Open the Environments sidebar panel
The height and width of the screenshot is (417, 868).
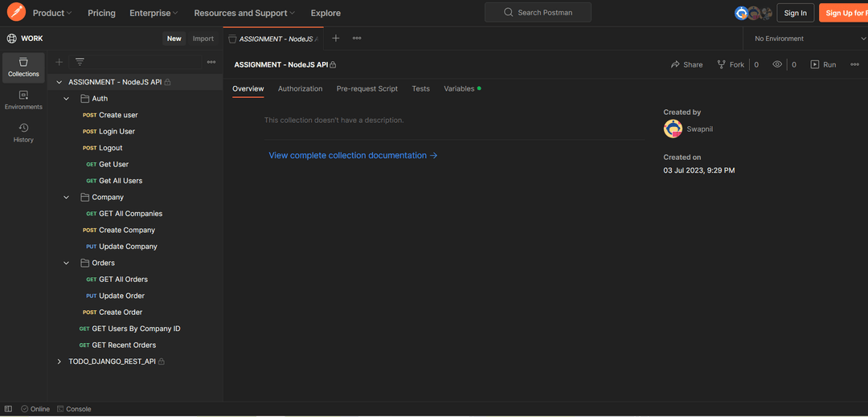point(23,100)
